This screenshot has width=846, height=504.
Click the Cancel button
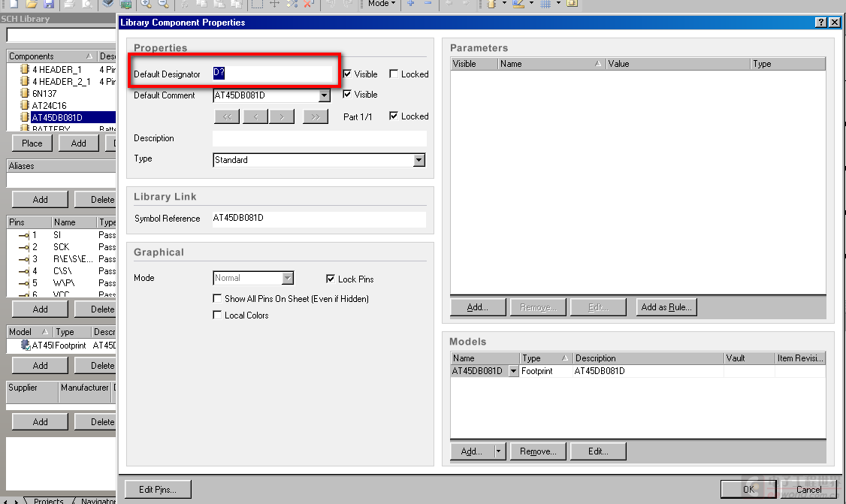pyautogui.click(x=808, y=489)
